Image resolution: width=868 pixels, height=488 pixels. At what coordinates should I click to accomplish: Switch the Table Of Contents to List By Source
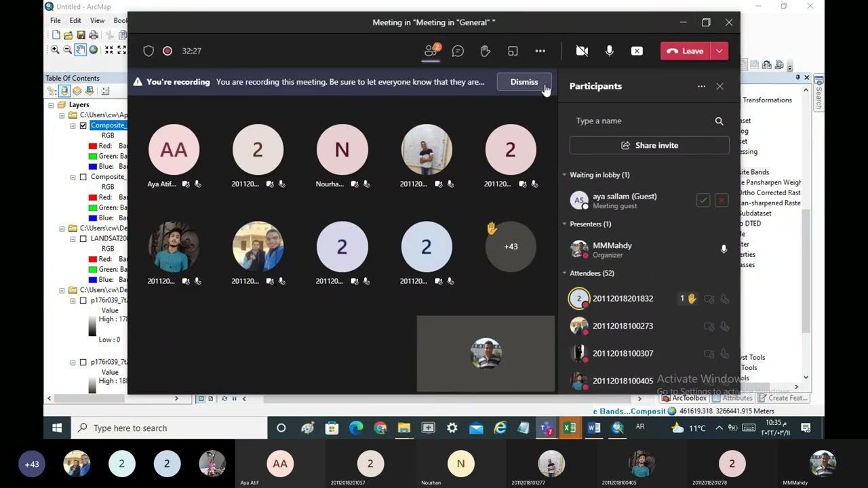point(64,91)
